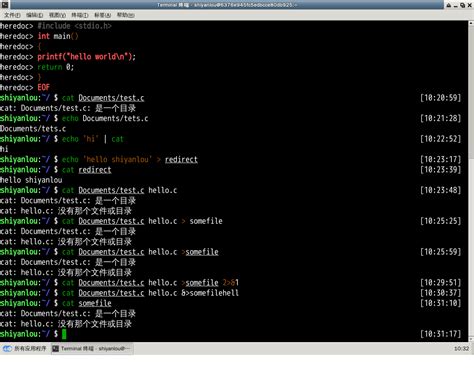
Task: Click the terminal window menu icon in title bar
Action: 5,5
